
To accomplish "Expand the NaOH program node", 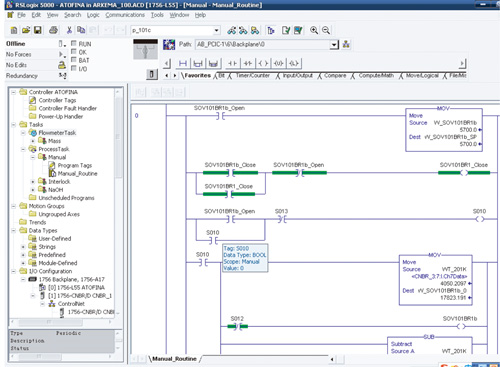I will 33,190.
